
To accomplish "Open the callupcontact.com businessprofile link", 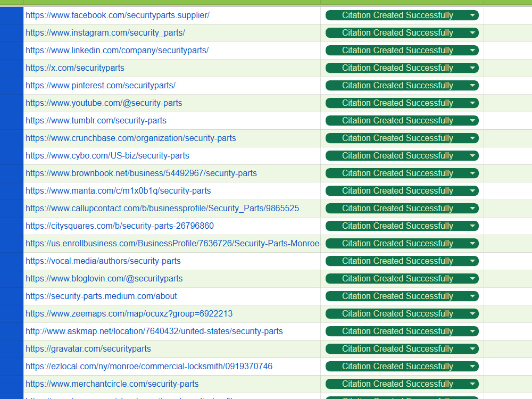I will (x=162, y=209).
